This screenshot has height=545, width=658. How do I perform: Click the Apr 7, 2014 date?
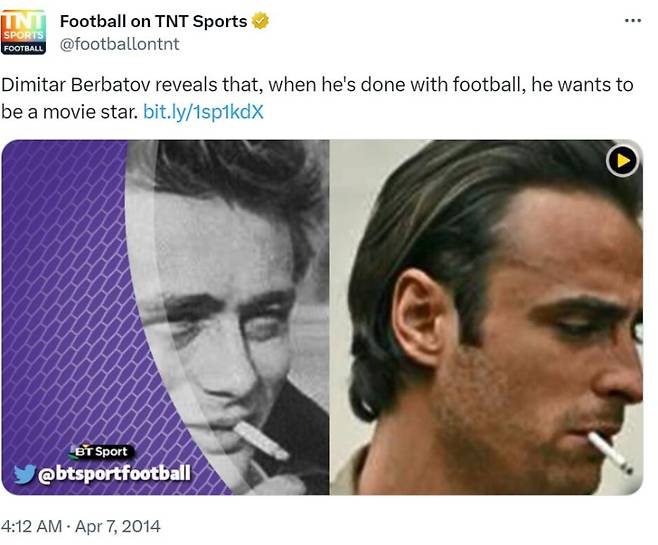[119, 526]
